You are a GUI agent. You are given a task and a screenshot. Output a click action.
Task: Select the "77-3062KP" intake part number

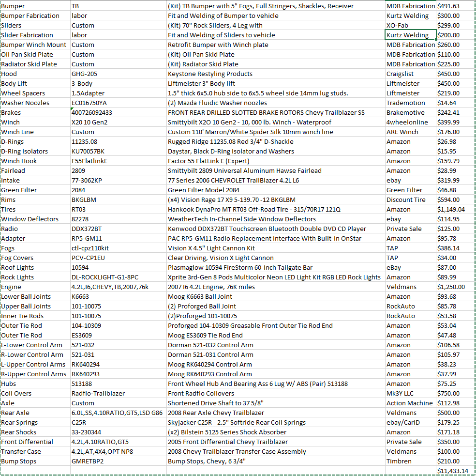[119, 180]
